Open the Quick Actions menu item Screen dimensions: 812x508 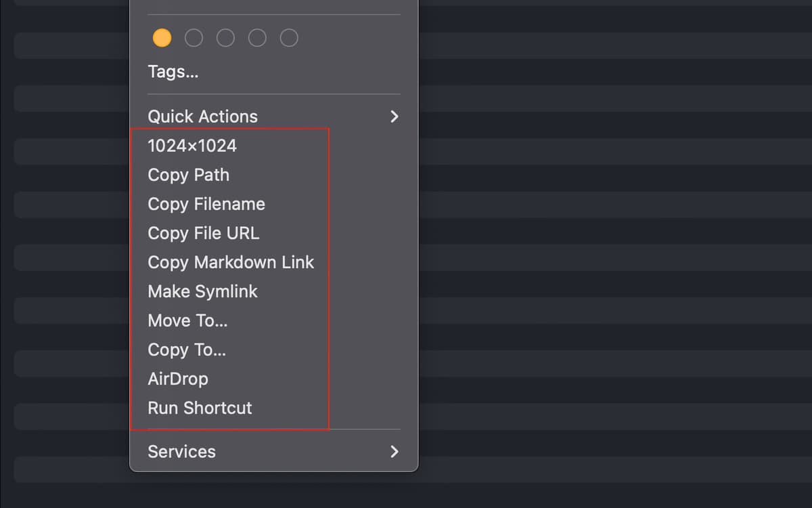[203, 117]
